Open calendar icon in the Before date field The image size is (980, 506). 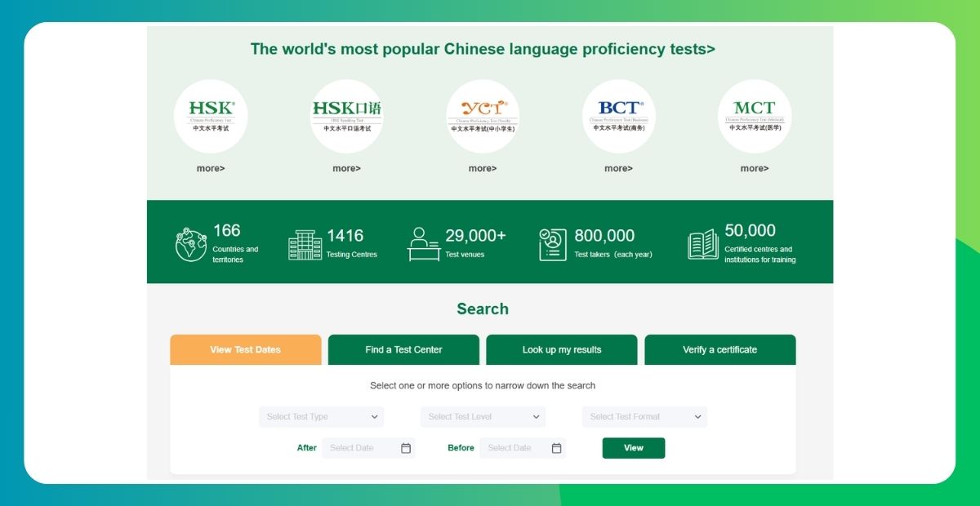[556, 448]
